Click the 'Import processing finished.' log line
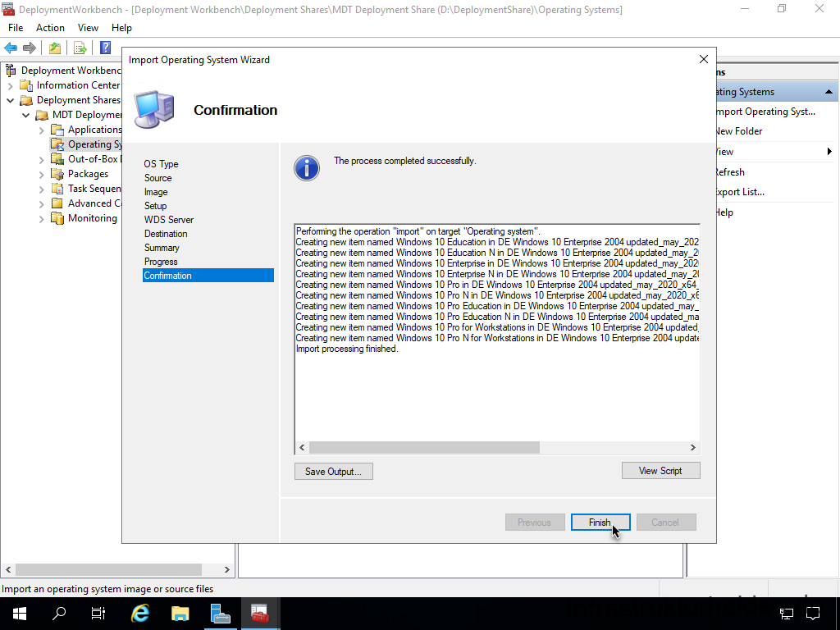The image size is (840, 630). (347, 349)
